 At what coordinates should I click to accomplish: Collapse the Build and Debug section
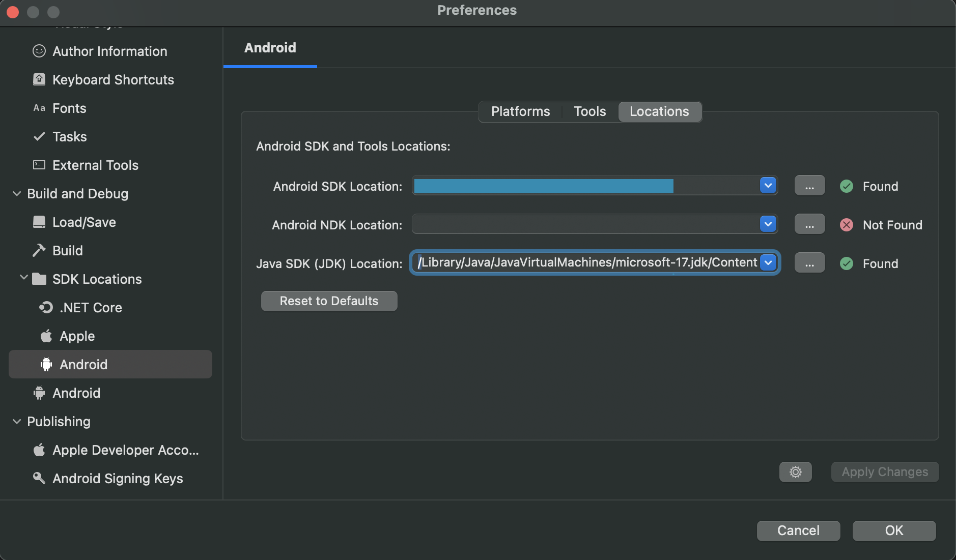(17, 194)
